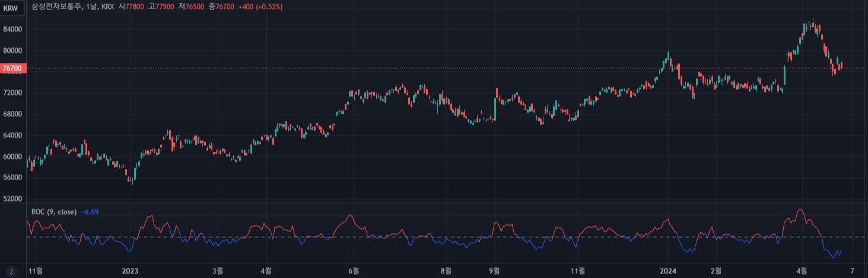The height and width of the screenshot is (278, 868).
Task: Select the 삼성전자보통주 symbol title
Action: click(57, 7)
